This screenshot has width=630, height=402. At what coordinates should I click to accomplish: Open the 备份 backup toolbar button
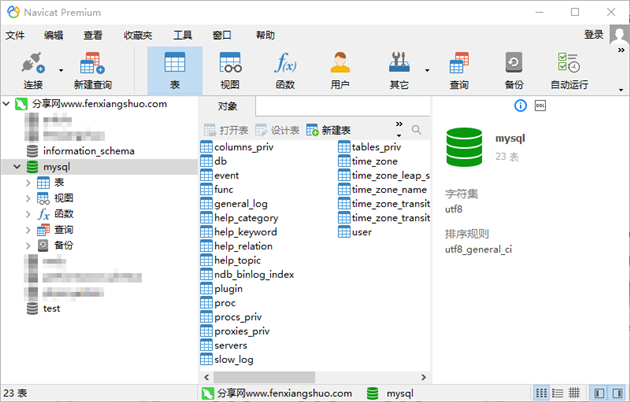(514, 70)
